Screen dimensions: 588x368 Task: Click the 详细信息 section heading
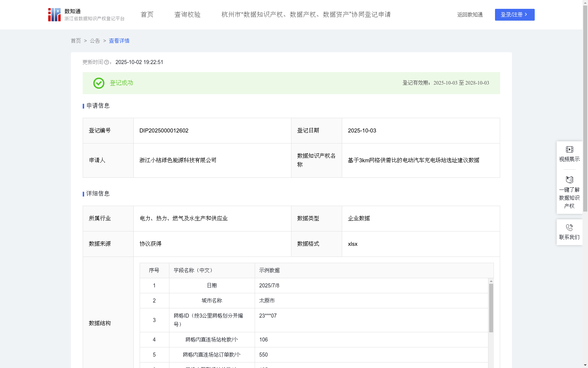pos(98,194)
